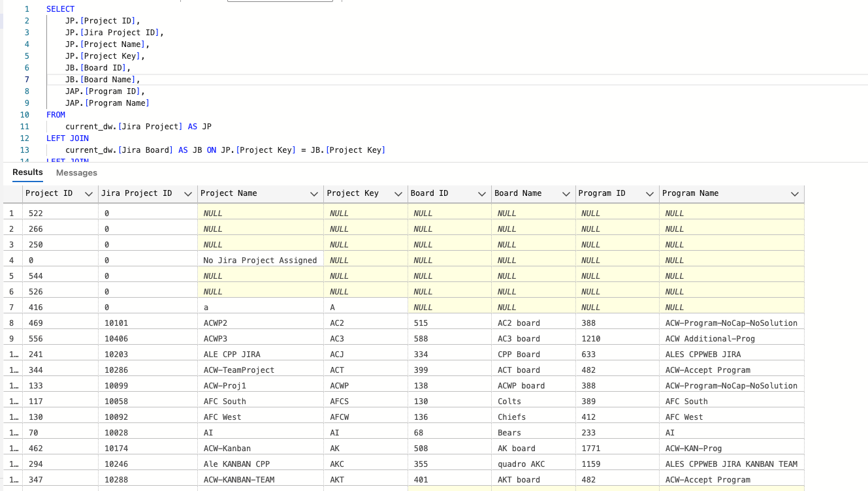This screenshot has width=868, height=491.
Task: Select the 'ALE CPP JIRA' cell
Action: click(x=261, y=355)
